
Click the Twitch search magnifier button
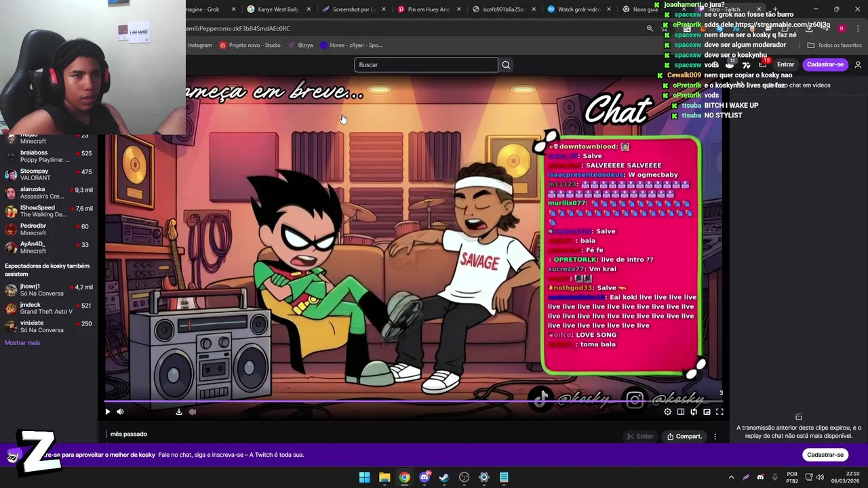tap(506, 64)
